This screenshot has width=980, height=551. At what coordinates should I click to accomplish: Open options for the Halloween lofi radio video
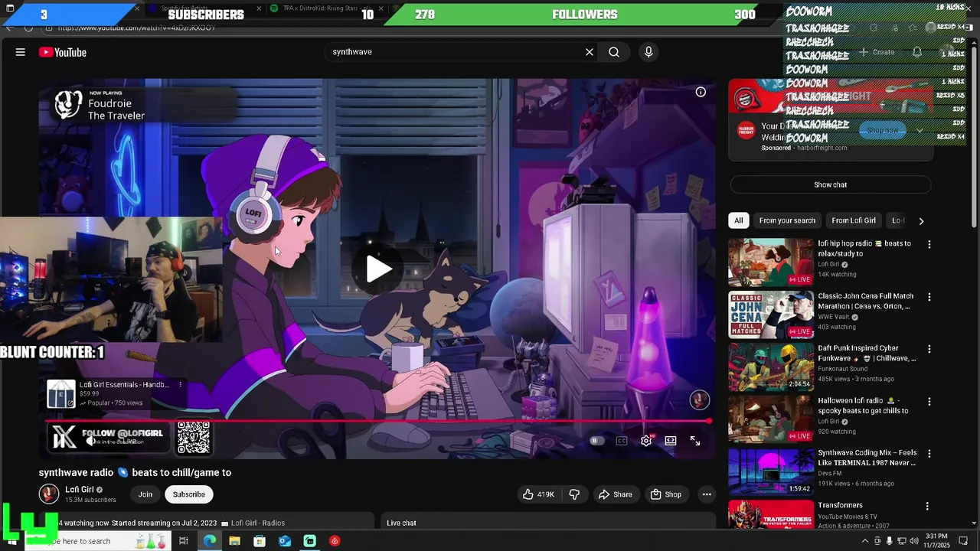click(x=929, y=401)
